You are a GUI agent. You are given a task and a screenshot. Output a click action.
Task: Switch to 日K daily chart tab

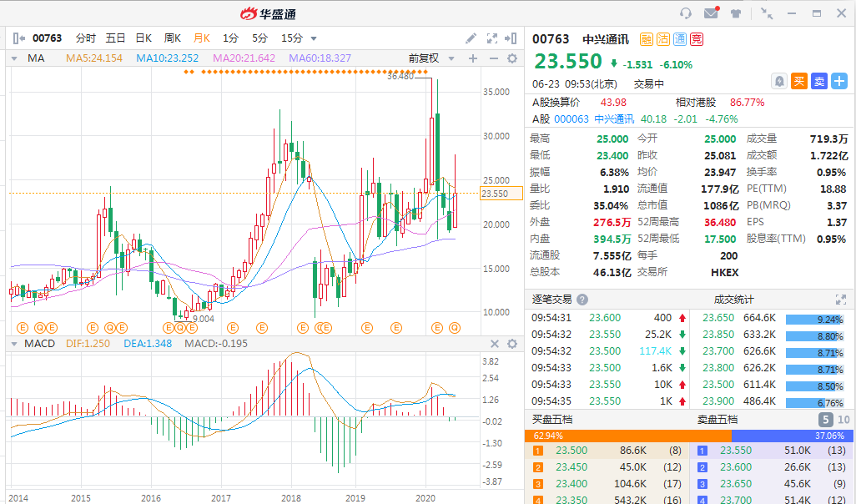(x=144, y=38)
